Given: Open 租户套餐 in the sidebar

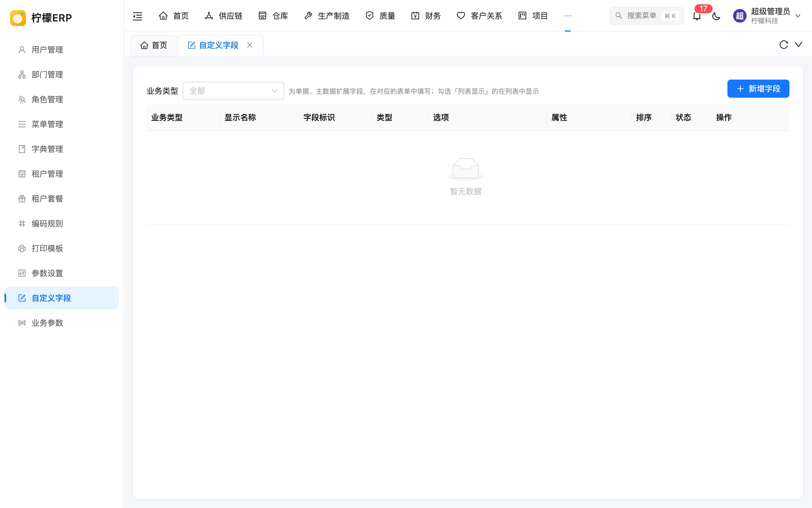Looking at the screenshot, I should (62, 199).
